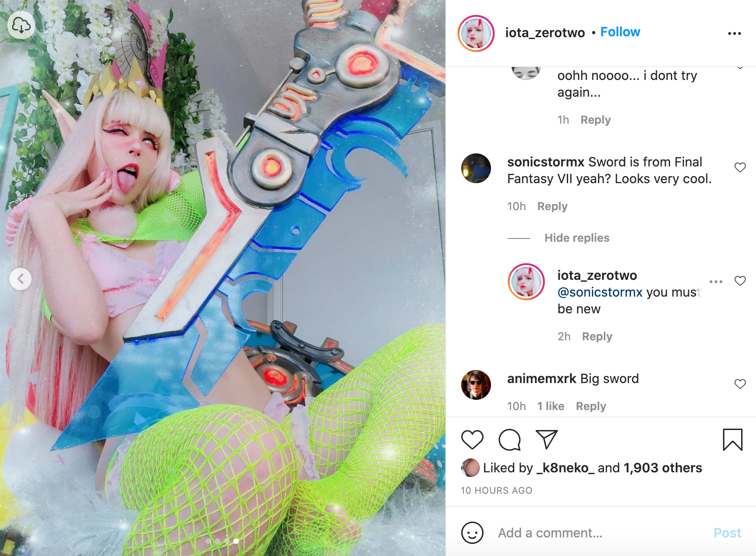The height and width of the screenshot is (556, 756).
Task: Open the three-dot post options menu
Action: coord(735,33)
